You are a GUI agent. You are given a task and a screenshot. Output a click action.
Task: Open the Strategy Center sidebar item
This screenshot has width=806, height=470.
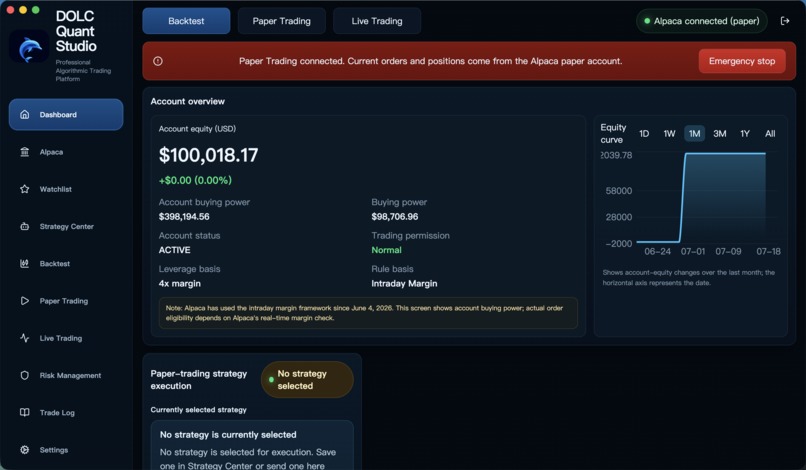(x=66, y=226)
